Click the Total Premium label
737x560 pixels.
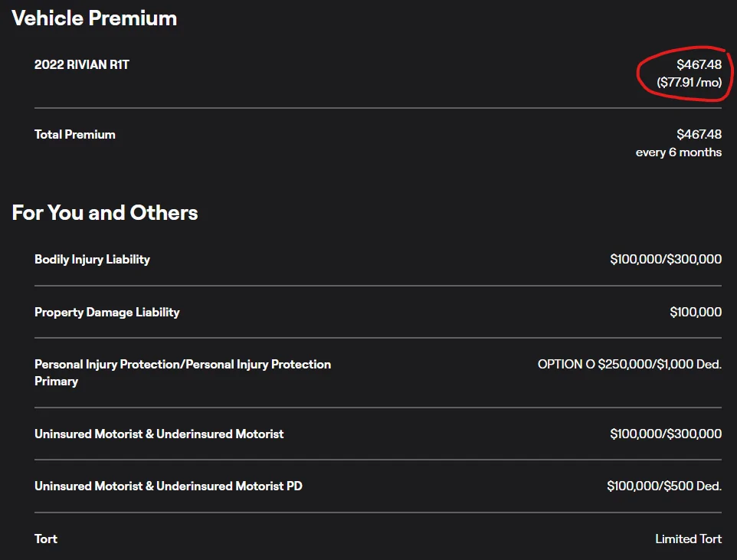click(75, 135)
